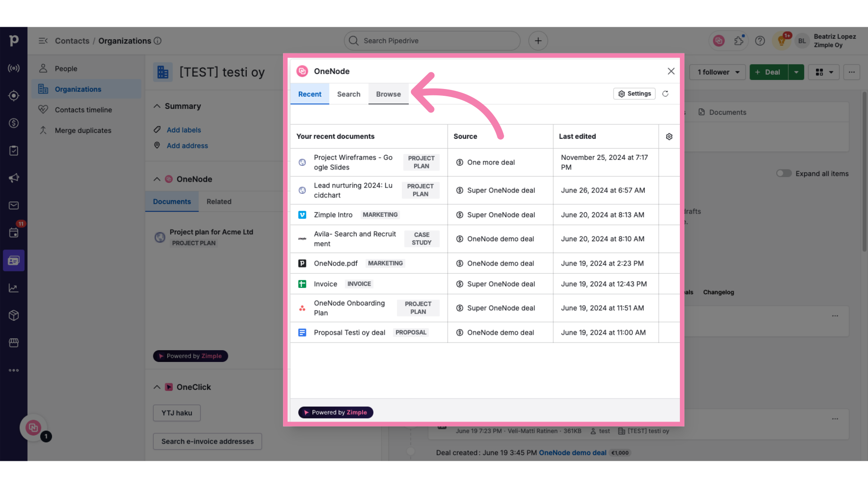Click the Organizations info icon

point(158,41)
